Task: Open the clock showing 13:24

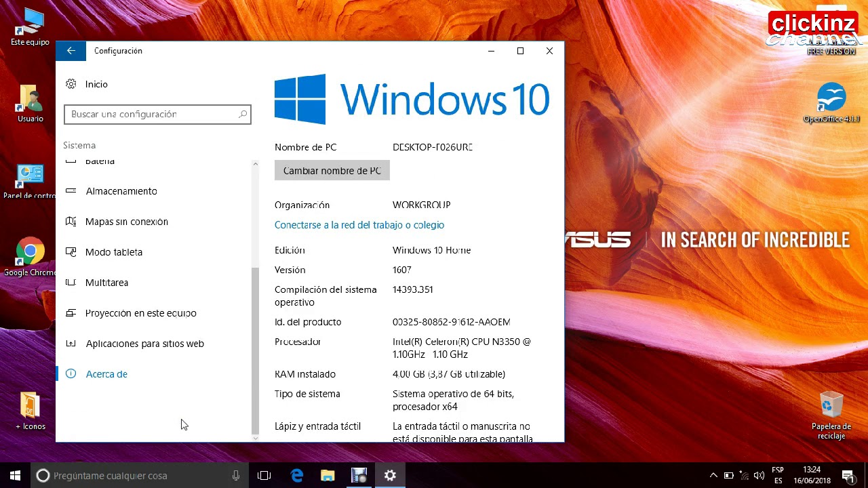Action: click(x=811, y=476)
